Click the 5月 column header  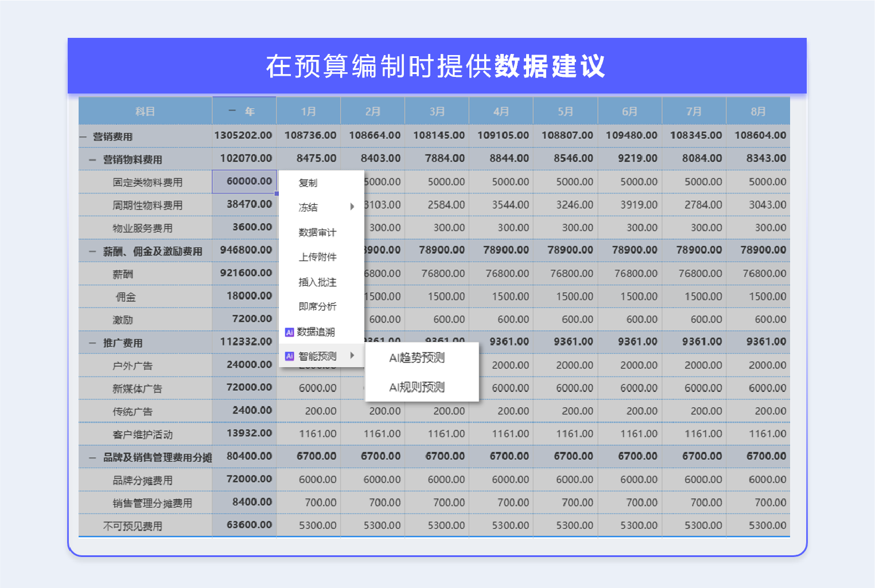coord(566,111)
